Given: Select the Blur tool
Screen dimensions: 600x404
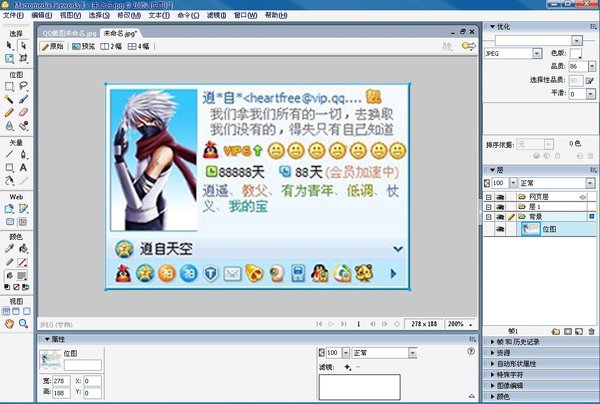Looking at the screenshot, I should tap(9, 125).
